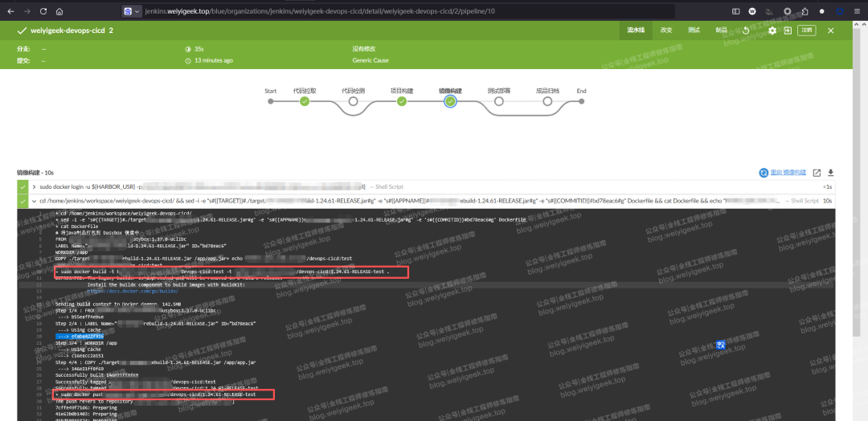Go to classic Jenkins view icon
This screenshot has height=421, width=868.
[x=788, y=31]
